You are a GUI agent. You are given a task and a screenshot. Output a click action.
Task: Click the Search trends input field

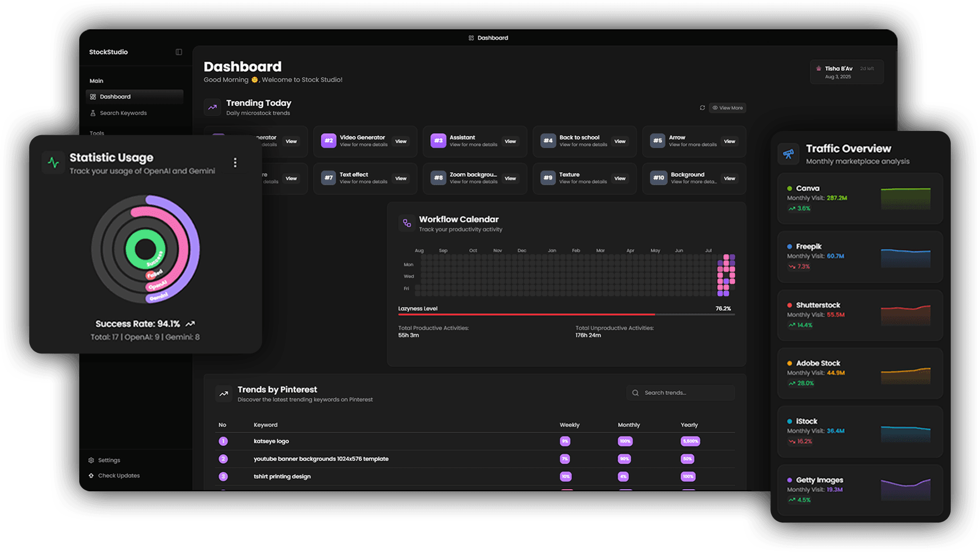680,393
